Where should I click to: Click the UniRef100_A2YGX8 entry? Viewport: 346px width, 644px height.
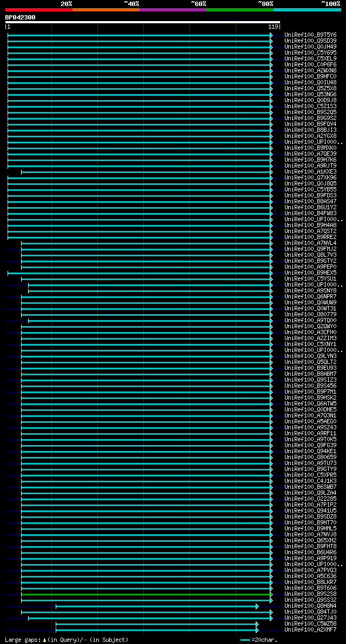click(x=310, y=136)
